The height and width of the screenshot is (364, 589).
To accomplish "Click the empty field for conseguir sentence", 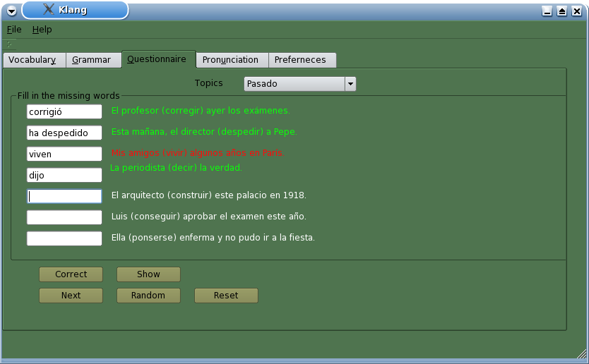I will click(x=64, y=217).
